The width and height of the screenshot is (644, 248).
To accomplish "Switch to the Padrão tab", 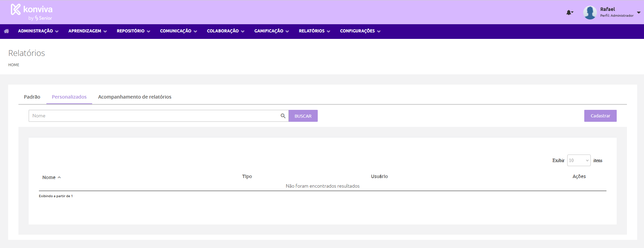I will tap(32, 97).
